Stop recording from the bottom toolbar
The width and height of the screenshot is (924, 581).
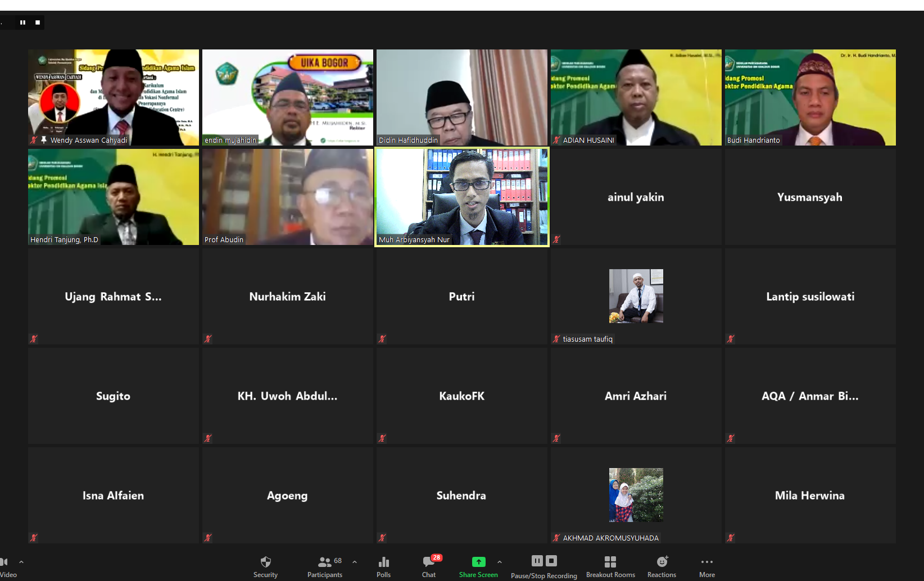click(x=551, y=561)
